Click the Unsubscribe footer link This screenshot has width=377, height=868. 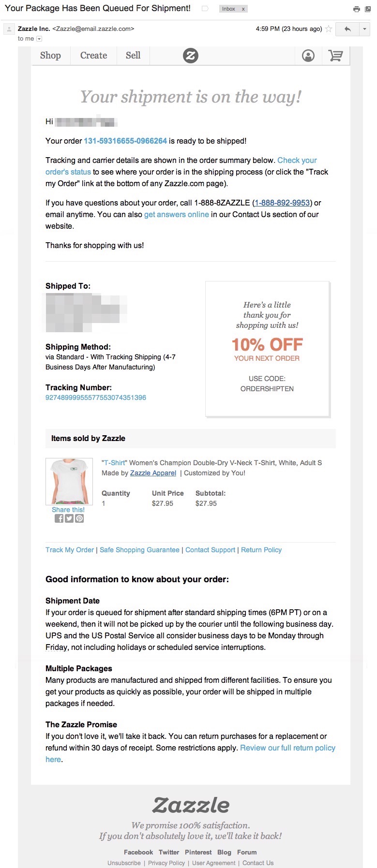tap(124, 863)
